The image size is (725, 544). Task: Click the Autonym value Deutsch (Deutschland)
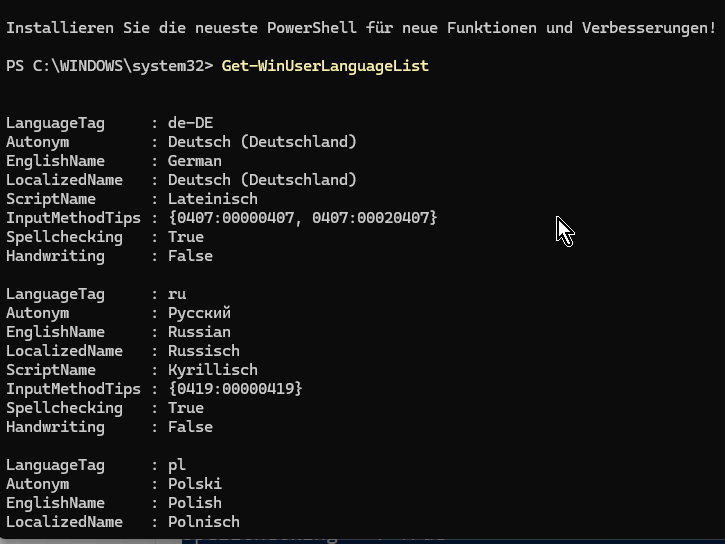[262, 142]
